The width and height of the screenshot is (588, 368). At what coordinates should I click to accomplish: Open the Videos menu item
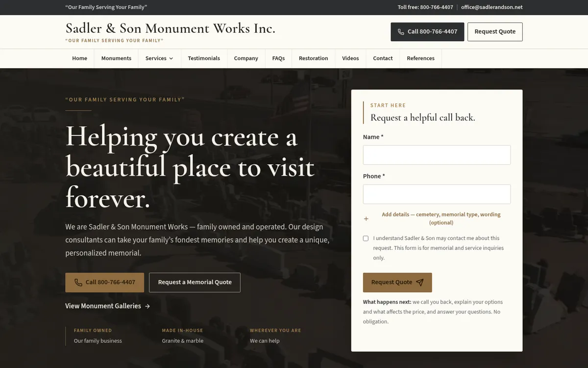click(x=350, y=58)
